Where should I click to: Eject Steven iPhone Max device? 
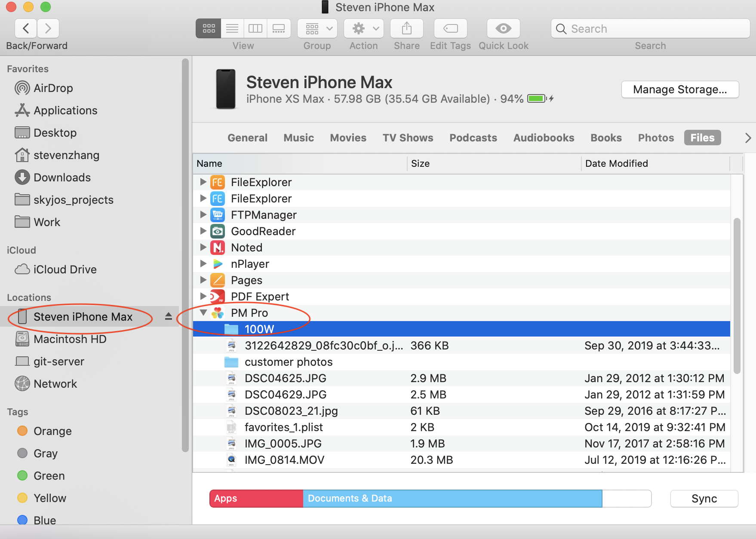click(169, 316)
